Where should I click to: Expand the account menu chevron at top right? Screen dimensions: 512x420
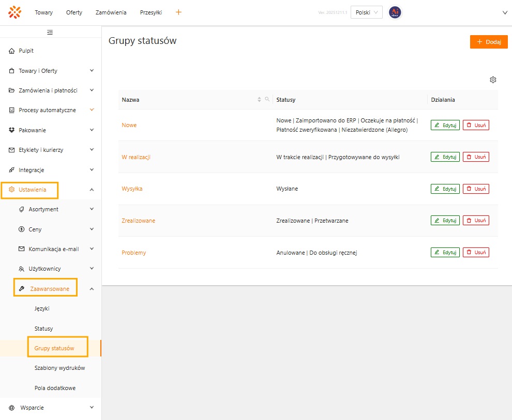pos(505,13)
